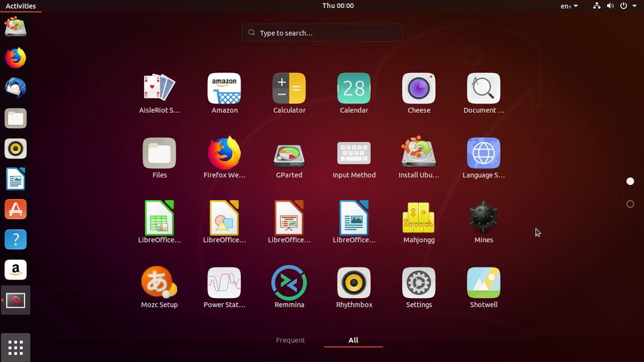Go to second app page indicator

(x=630, y=204)
